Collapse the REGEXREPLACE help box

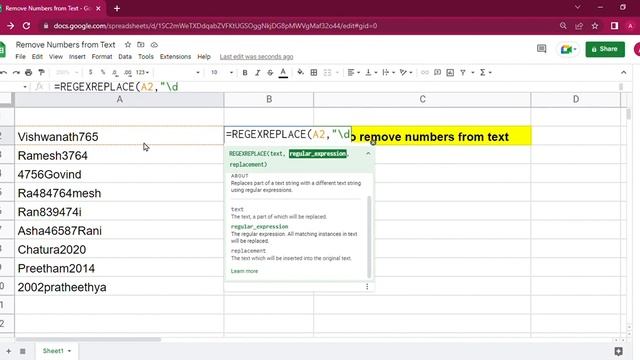[368, 153]
